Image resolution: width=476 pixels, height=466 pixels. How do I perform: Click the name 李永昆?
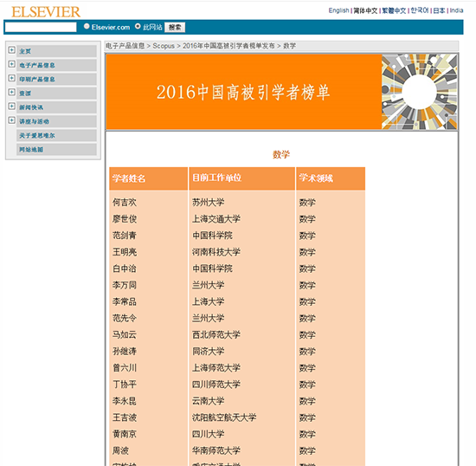125,401
